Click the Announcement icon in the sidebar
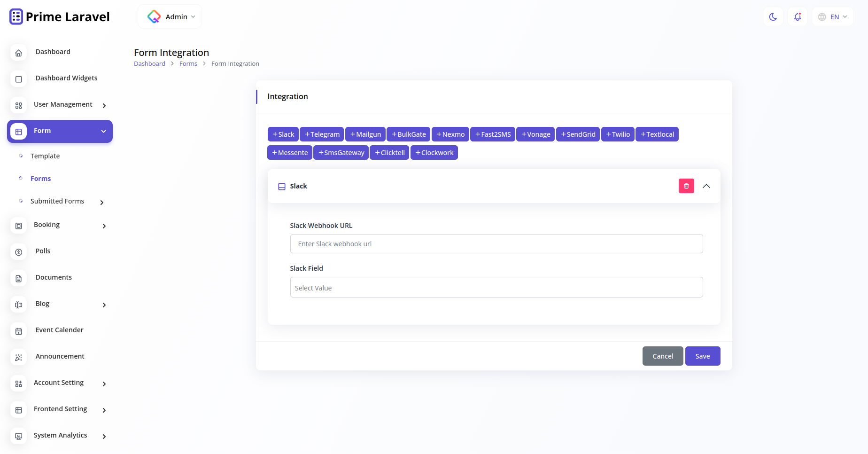Screen dimensions: 868x454 pyautogui.click(x=18, y=357)
